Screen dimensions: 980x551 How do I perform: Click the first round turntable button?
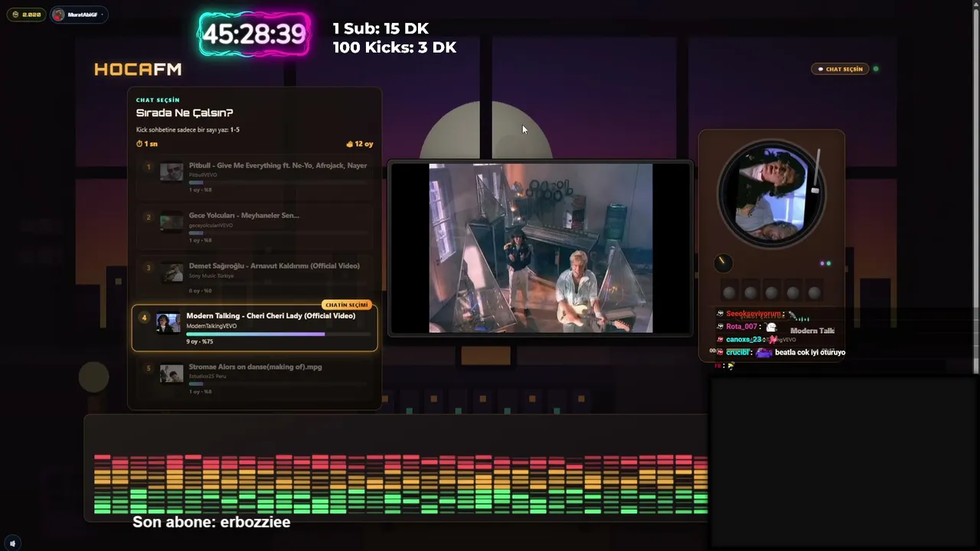pyautogui.click(x=729, y=292)
